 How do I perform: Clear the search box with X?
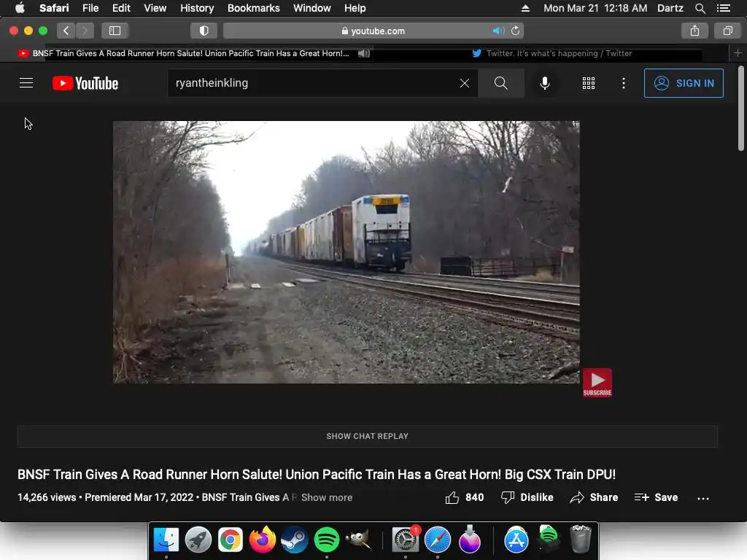tap(465, 83)
